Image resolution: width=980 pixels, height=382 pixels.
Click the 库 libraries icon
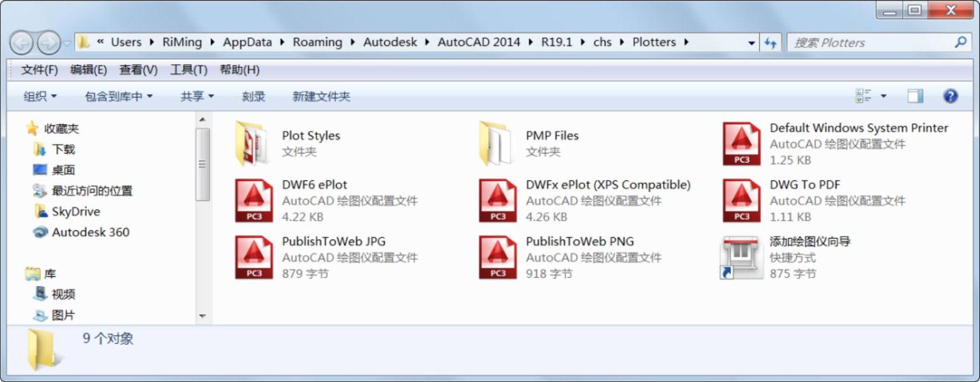33,274
